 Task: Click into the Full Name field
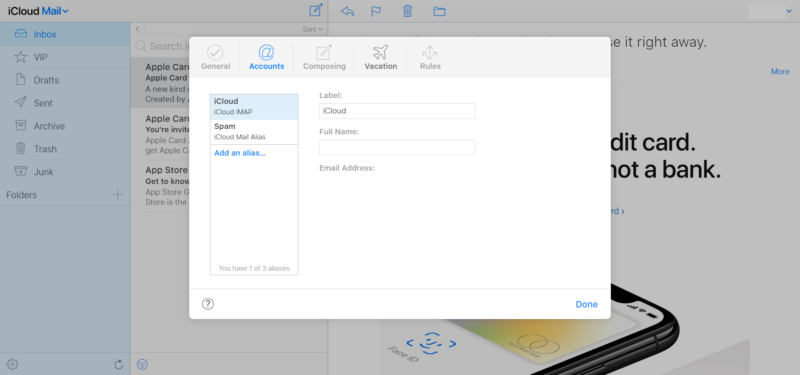tap(397, 147)
